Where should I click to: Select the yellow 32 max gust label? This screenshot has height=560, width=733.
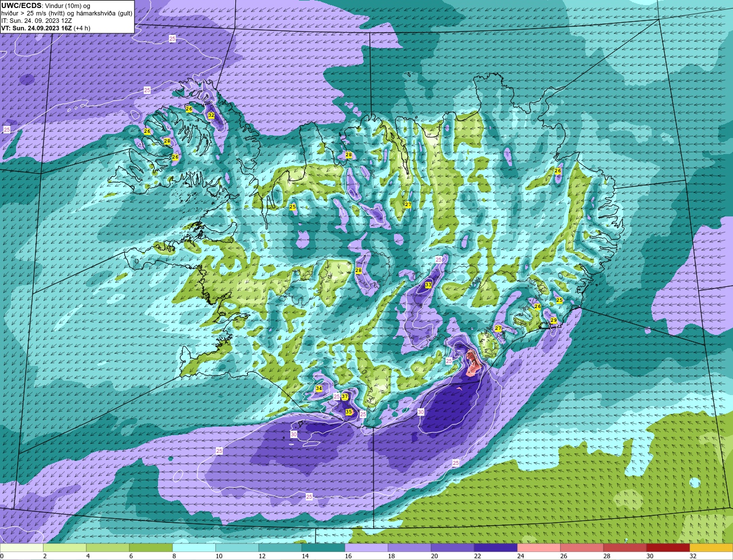(x=211, y=115)
